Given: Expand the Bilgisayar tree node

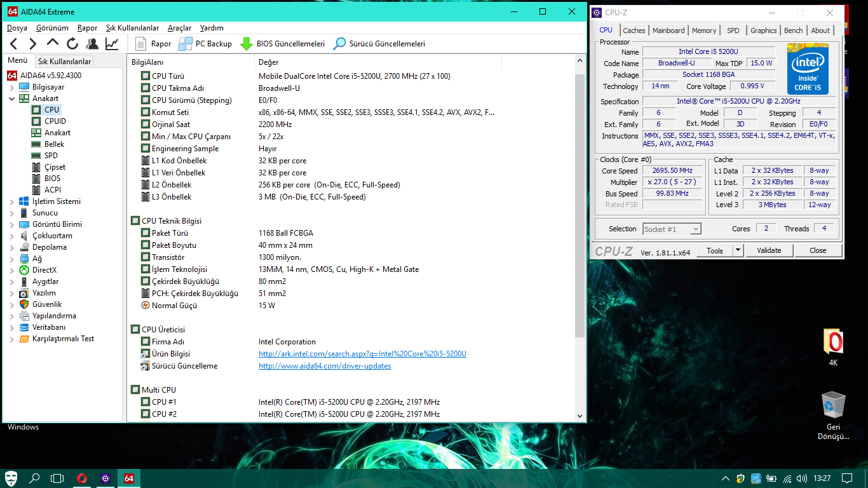Looking at the screenshot, I should tap(11, 87).
